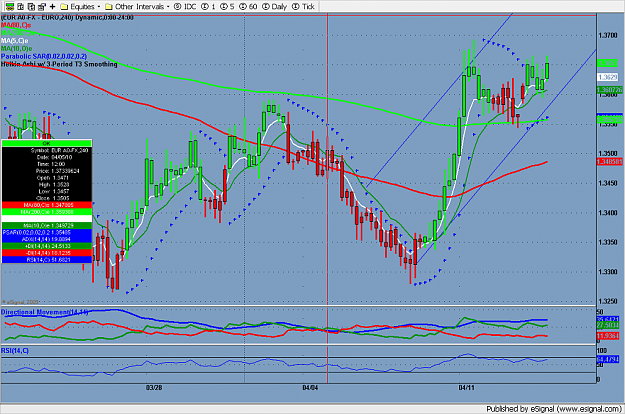The height and width of the screenshot is (414, 625).
Task: Click the Date 04/05/10 row in the data window
Action: click(x=47, y=157)
